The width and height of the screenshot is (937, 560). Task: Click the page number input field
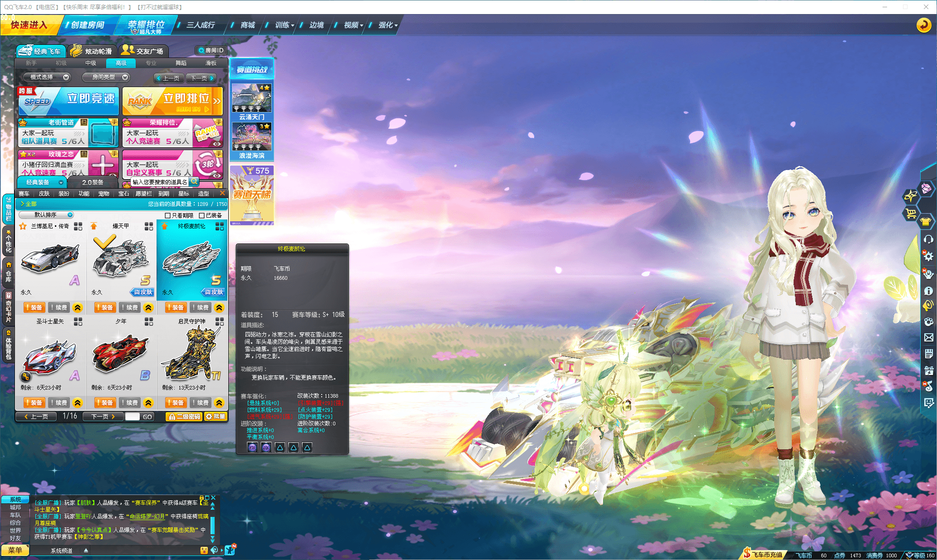pyautogui.click(x=132, y=416)
